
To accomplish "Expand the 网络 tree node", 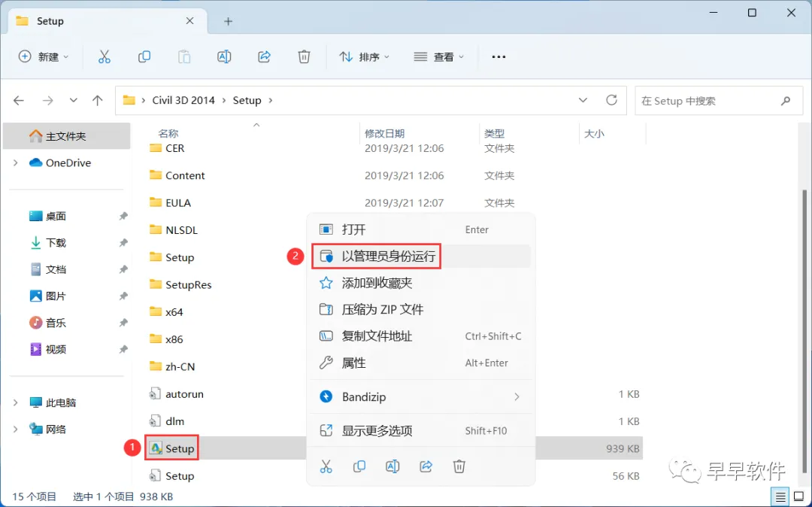I will click(x=16, y=430).
